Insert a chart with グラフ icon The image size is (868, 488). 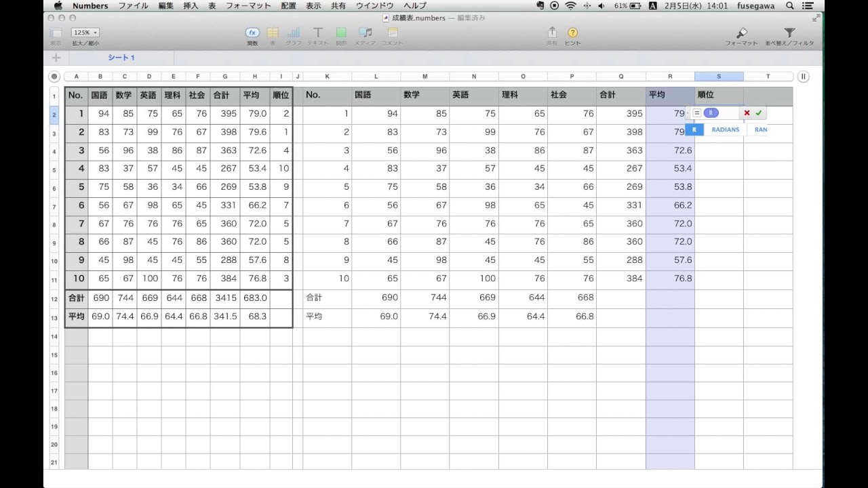(x=294, y=33)
